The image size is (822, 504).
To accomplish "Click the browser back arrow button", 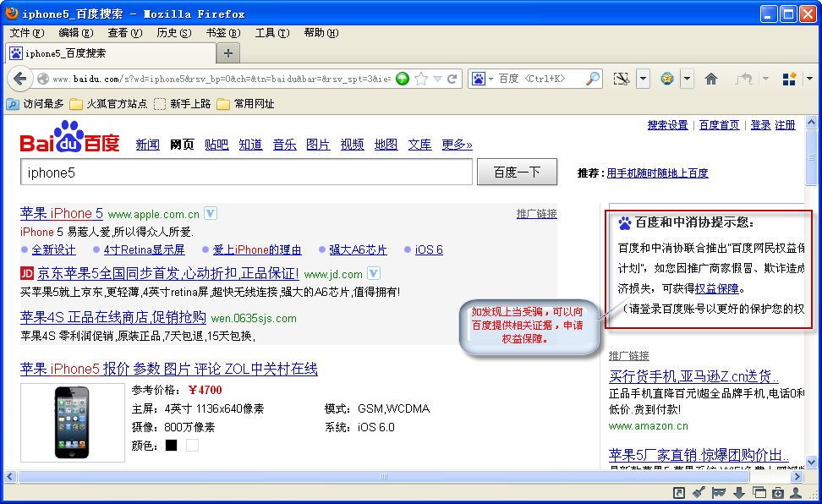I will (20, 79).
